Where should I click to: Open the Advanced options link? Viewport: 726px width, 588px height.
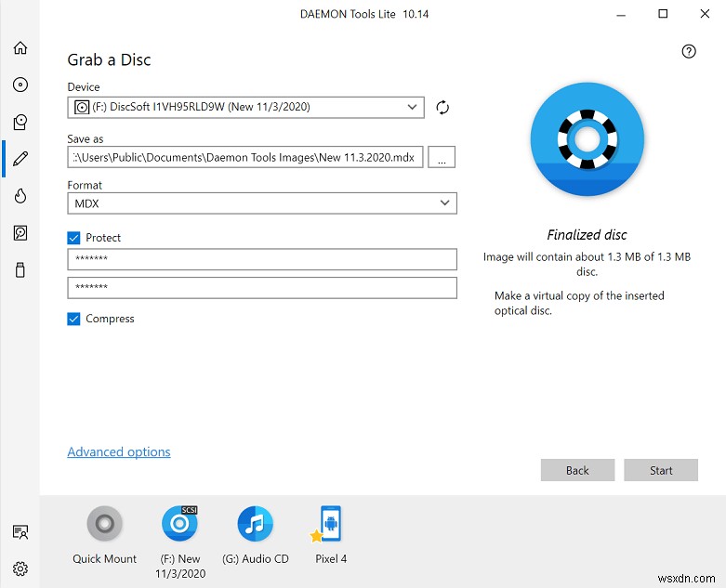(x=119, y=451)
